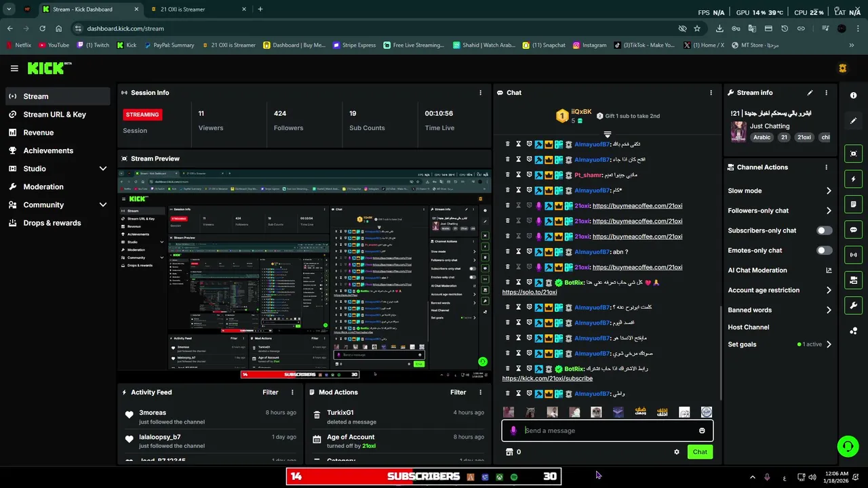The width and height of the screenshot is (868, 488).
Task: Click the gold badge icon at top right
Action: (842, 68)
